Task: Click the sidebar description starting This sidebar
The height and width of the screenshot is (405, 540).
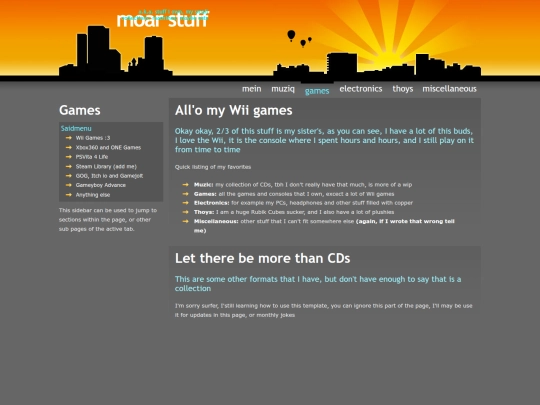Action: point(108,220)
